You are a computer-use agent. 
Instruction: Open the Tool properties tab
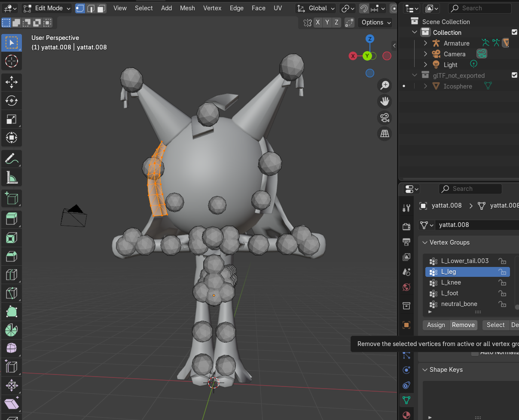tap(406, 208)
